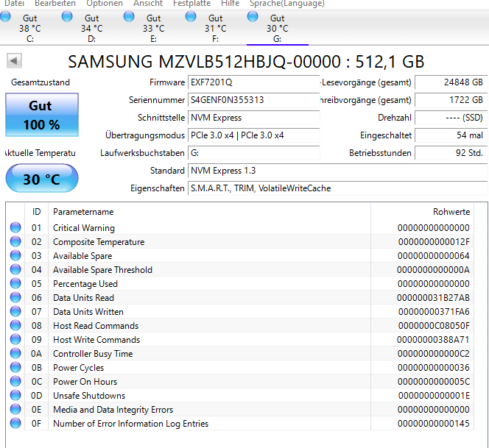Click the Rohwerte column header

[x=422, y=212]
